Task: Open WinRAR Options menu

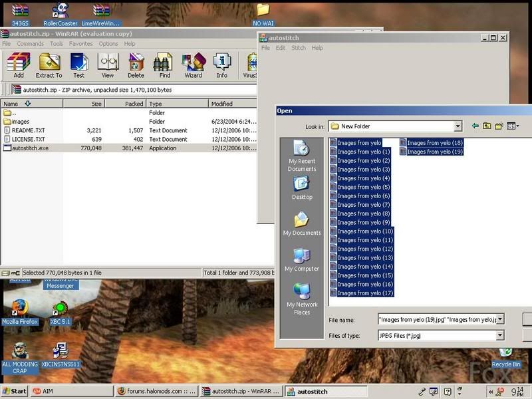Action: (x=108, y=44)
